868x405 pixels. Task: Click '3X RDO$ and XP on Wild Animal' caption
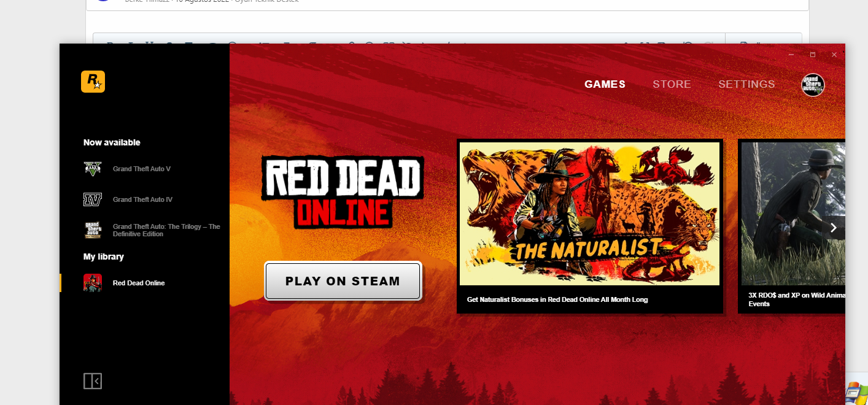tap(797, 299)
